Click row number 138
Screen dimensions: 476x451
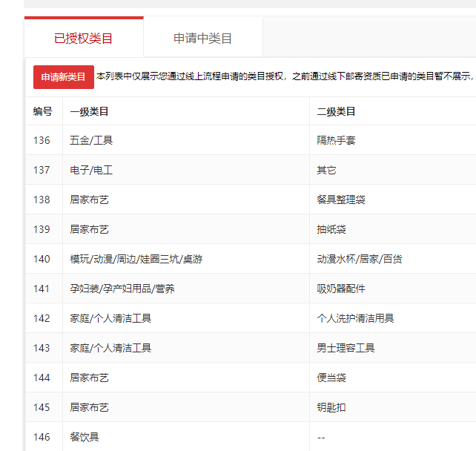pos(42,200)
